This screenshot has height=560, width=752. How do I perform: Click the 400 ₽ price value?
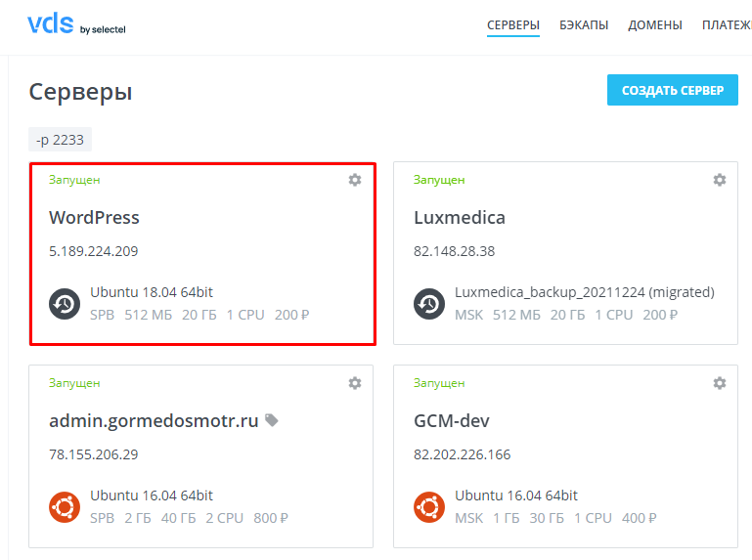tap(640, 518)
